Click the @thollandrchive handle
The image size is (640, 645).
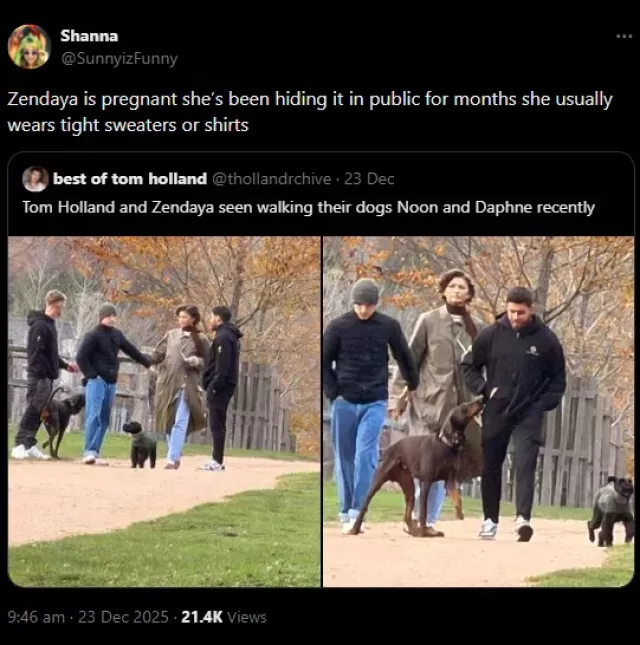(271, 179)
